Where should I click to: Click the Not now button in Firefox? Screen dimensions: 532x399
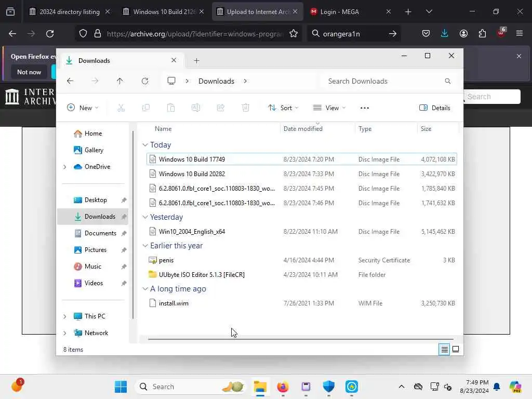tap(29, 72)
